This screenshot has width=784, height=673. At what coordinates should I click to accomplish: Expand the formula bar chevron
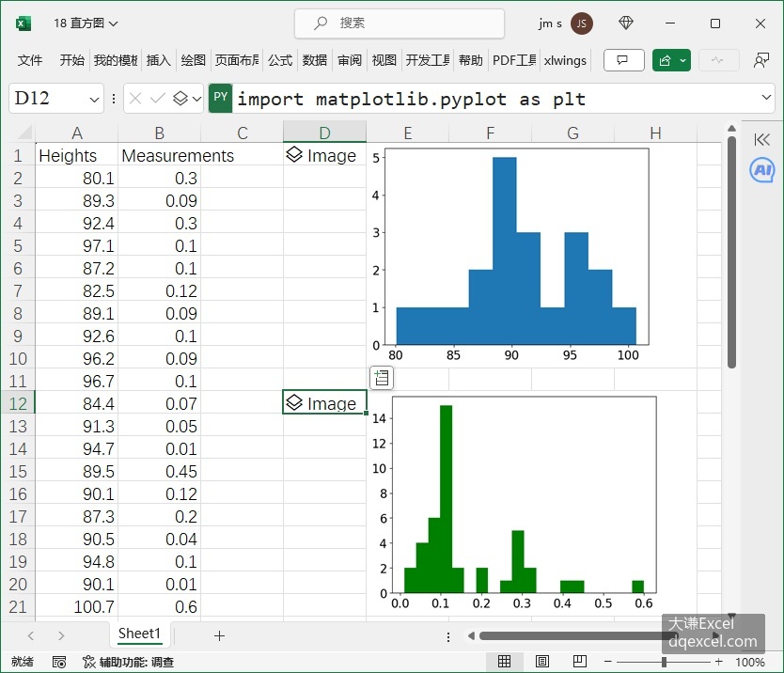pyautogui.click(x=766, y=97)
